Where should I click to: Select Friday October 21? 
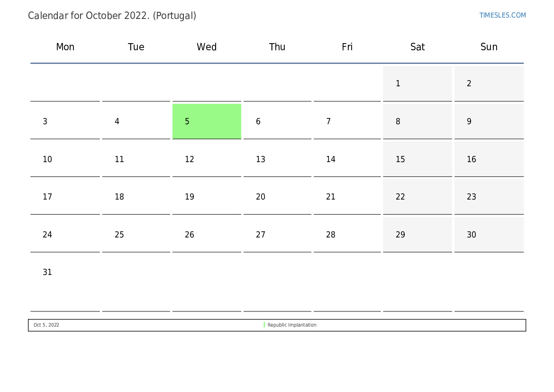click(x=347, y=197)
